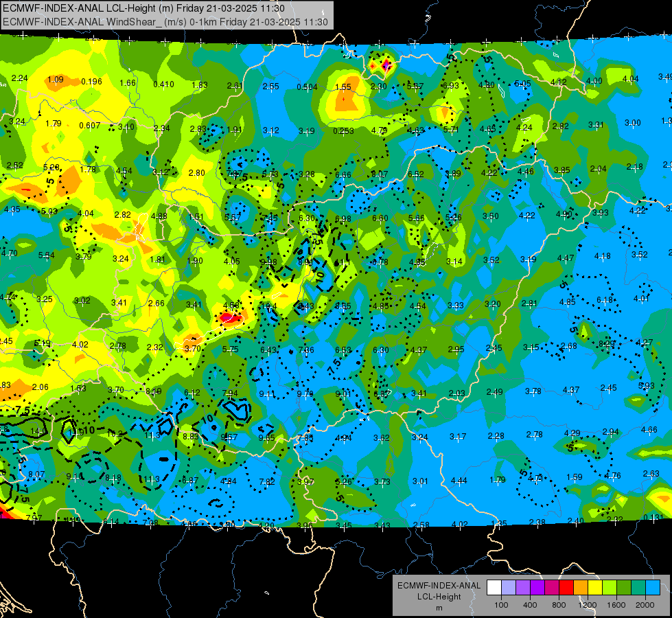
Task: Click the wind shear value 0.607
Action: click(90, 125)
